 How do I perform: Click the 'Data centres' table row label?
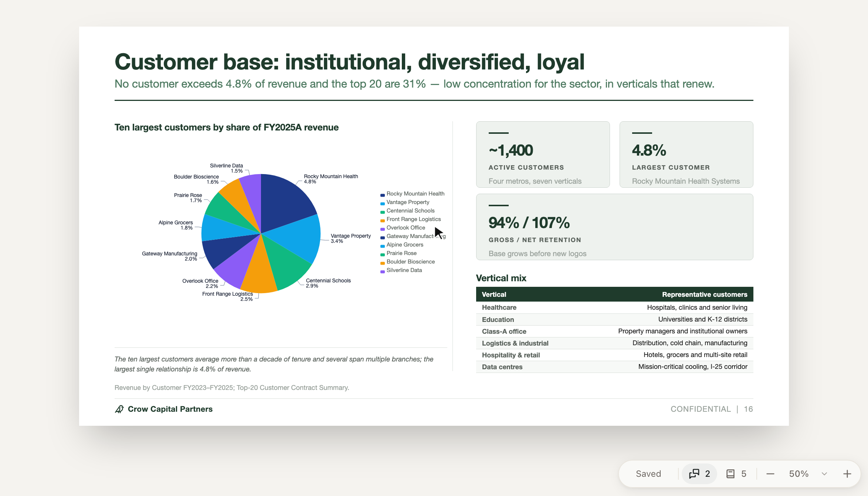pos(502,367)
